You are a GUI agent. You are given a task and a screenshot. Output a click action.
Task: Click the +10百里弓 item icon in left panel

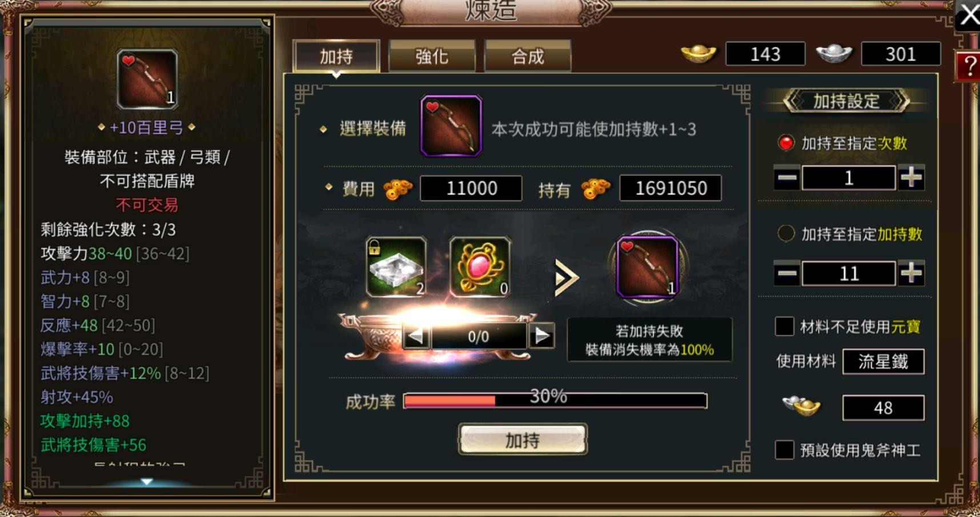click(x=147, y=79)
